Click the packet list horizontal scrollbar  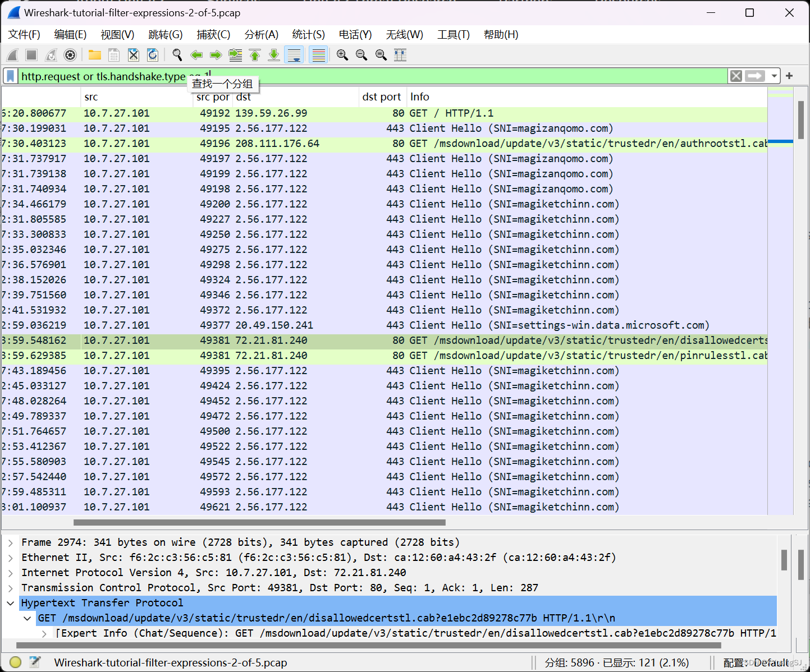pos(259,522)
